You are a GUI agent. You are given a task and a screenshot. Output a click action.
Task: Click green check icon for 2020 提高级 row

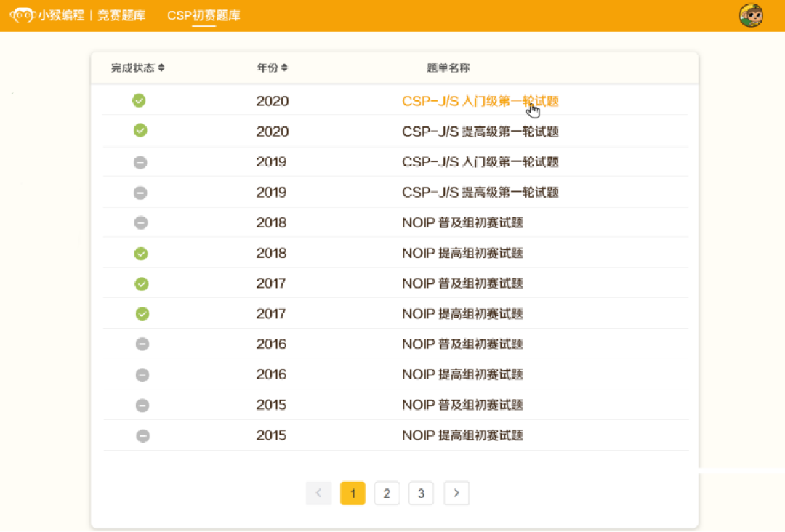coord(140,131)
